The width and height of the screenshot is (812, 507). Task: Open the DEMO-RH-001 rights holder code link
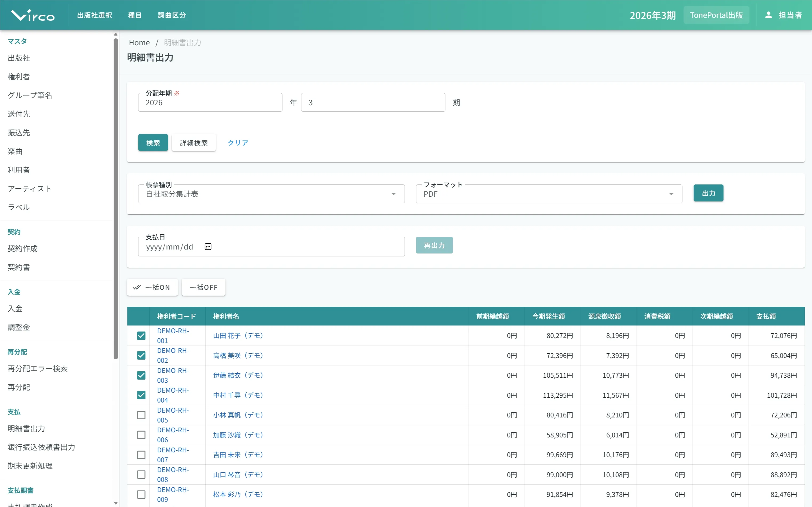173,336
